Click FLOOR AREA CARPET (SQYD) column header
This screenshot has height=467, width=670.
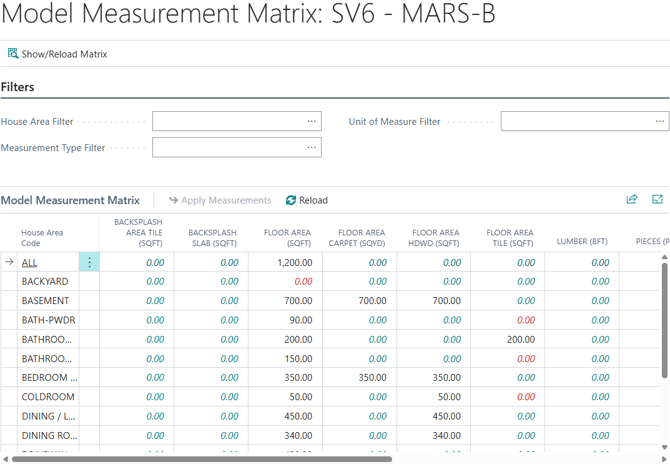coord(357,238)
